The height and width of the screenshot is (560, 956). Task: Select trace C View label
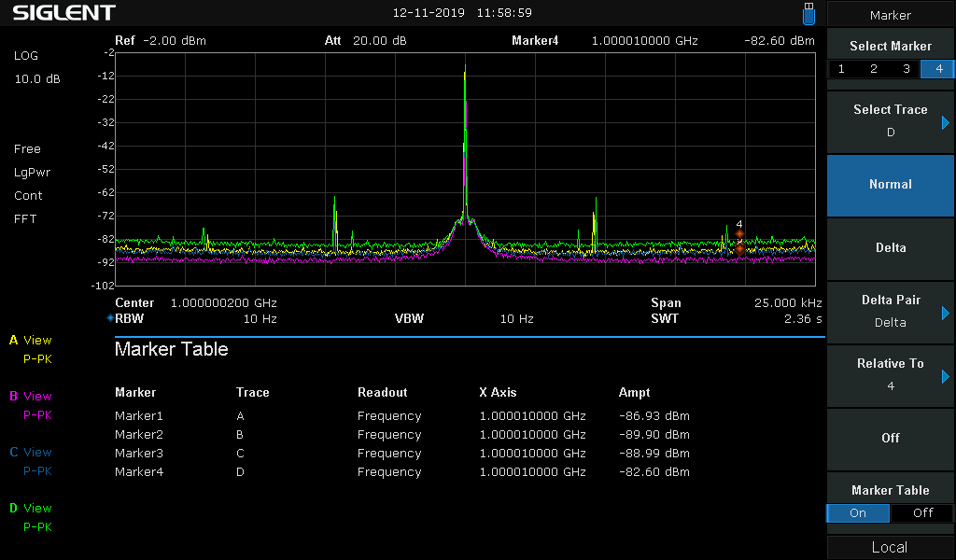(x=31, y=452)
